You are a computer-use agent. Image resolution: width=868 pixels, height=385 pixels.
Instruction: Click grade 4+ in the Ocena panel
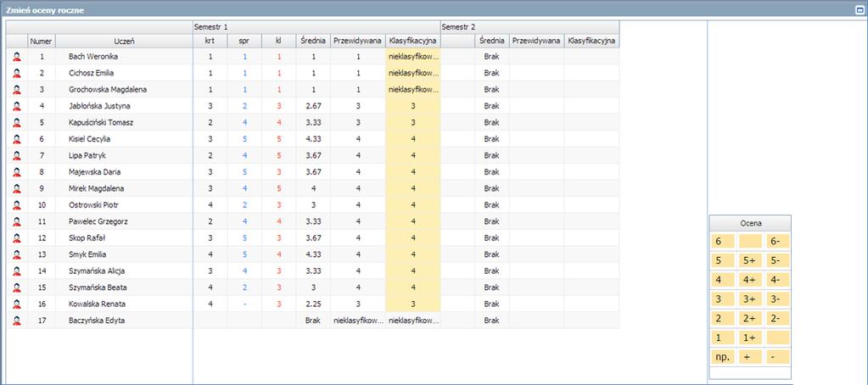(750, 280)
